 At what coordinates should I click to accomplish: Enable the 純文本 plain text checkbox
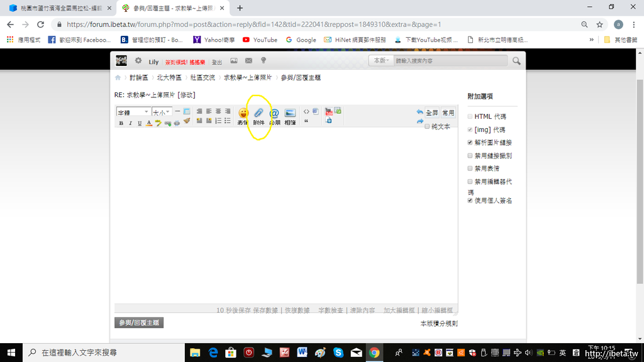point(427,126)
